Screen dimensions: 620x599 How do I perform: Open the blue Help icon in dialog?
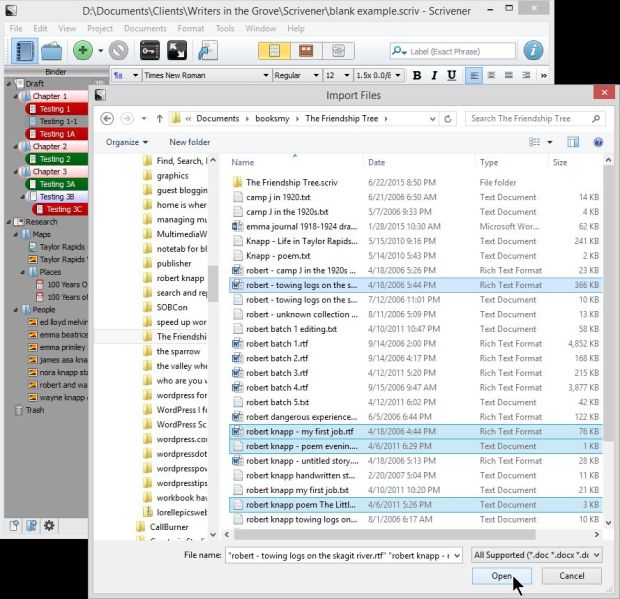[598, 142]
